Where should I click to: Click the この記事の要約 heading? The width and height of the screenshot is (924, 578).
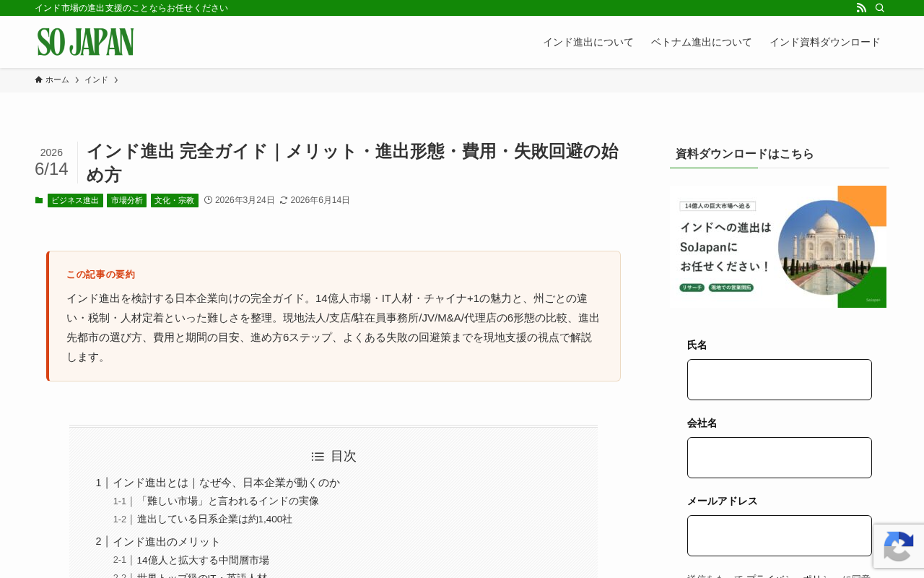[x=101, y=275]
